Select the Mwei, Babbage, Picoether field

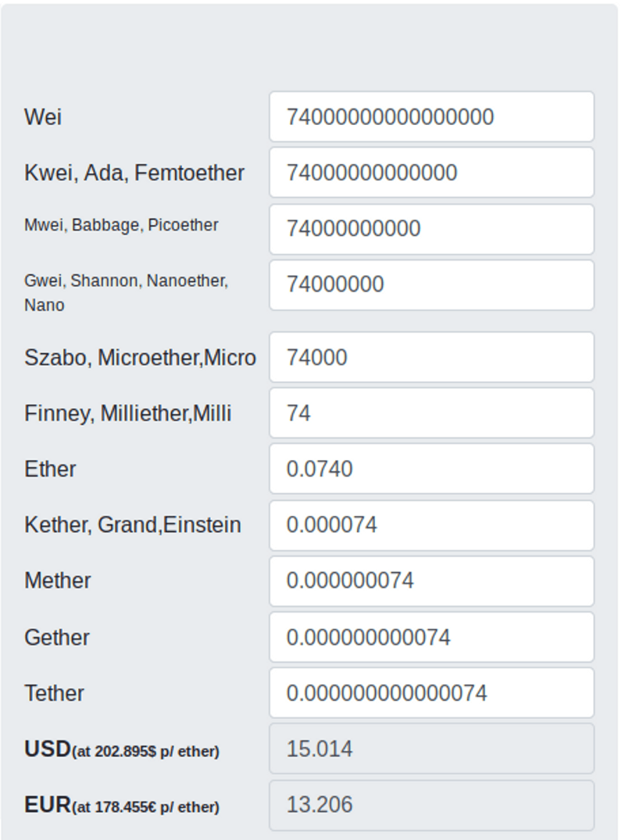[432, 229]
